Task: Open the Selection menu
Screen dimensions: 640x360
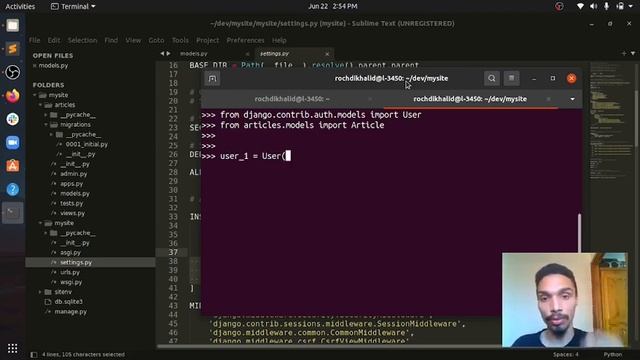Action: [x=82, y=40]
